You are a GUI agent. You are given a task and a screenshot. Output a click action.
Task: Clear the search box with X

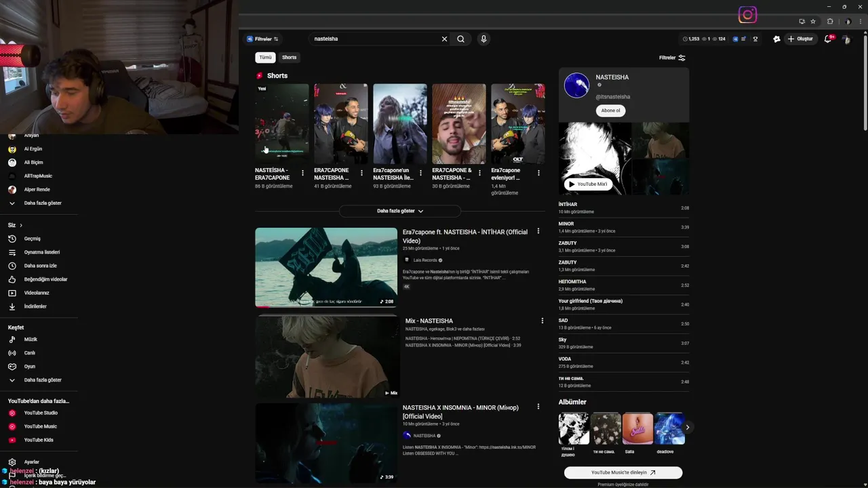point(444,39)
